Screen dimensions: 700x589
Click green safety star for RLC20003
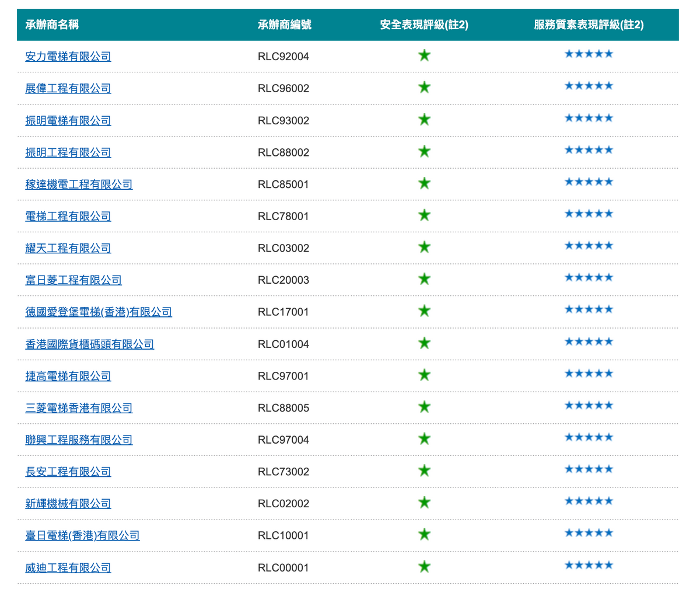pyautogui.click(x=425, y=279)
